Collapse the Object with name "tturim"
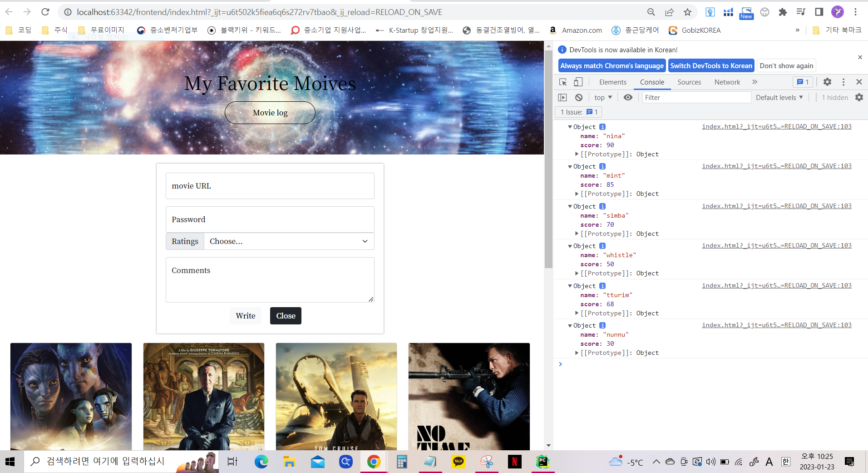 pyautogui.click(x=570, y=286)
